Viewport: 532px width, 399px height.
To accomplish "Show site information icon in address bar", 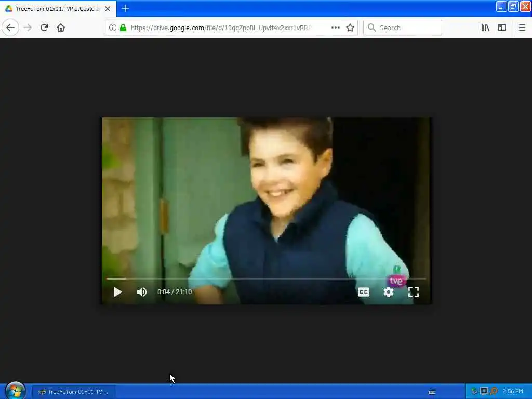I will tap(112, 28).
